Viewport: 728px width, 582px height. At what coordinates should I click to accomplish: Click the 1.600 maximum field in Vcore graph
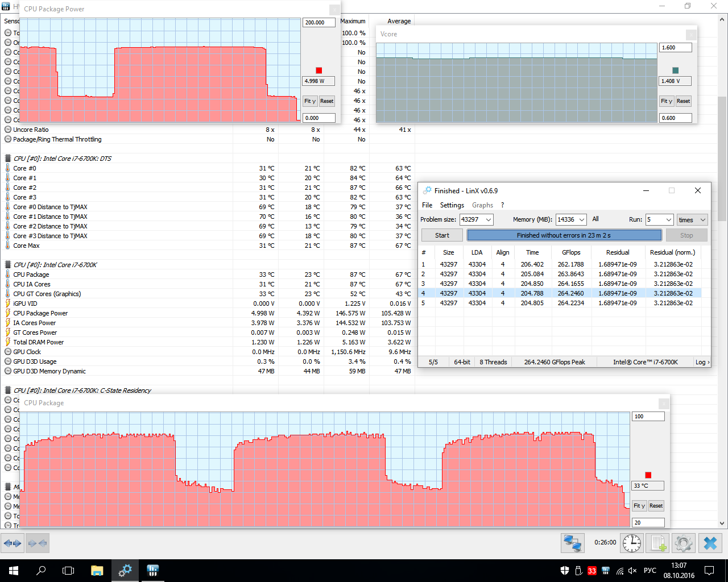pos(675,48)
